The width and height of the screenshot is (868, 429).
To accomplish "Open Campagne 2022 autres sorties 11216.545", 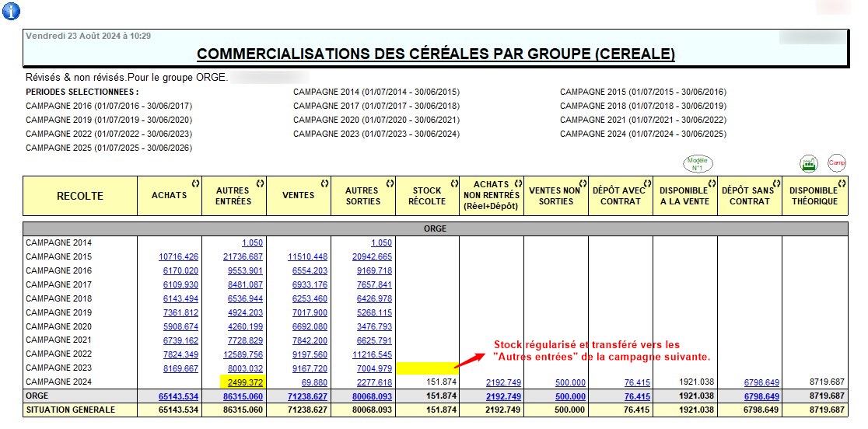I will pyautogui.click(x=372, y=354).
